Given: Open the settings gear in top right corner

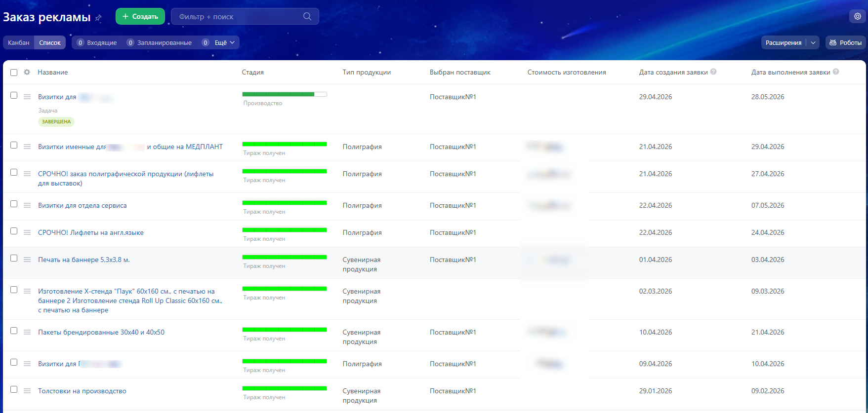Looking at the screenshot, I should (858, 16).
